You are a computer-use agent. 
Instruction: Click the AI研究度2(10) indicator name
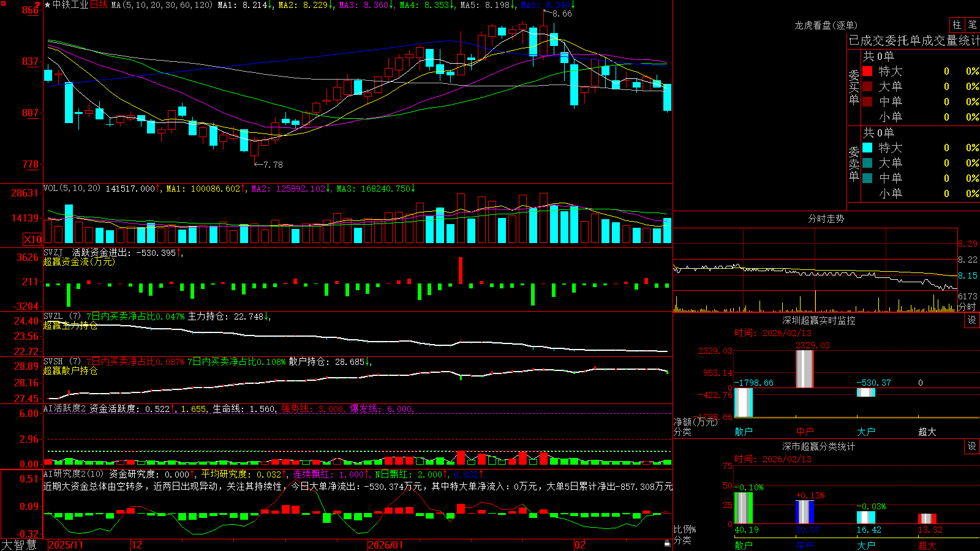point(73,474)
